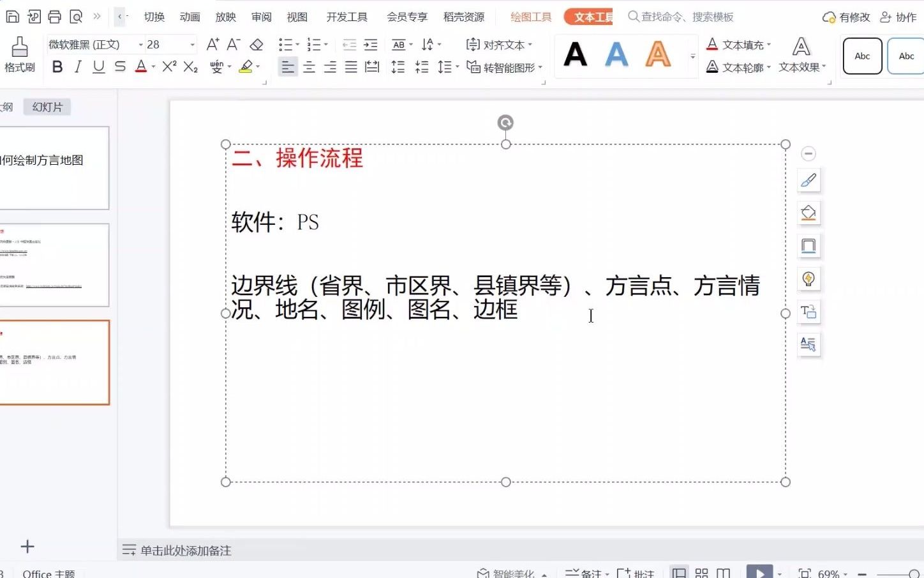
Task: Decrease font size with A- icon
Action: point(234,44)
